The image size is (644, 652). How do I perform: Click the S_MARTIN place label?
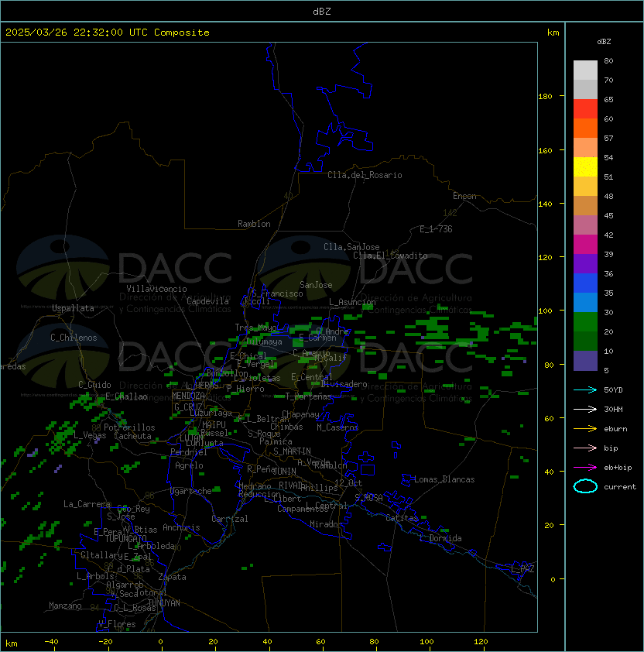292,451
